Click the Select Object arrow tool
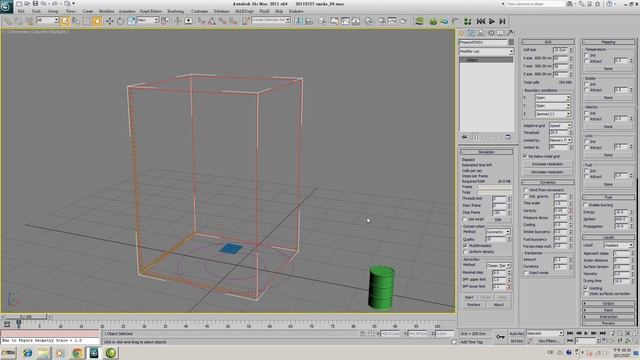This screenshot has width=640, height=360. (65, 21)
